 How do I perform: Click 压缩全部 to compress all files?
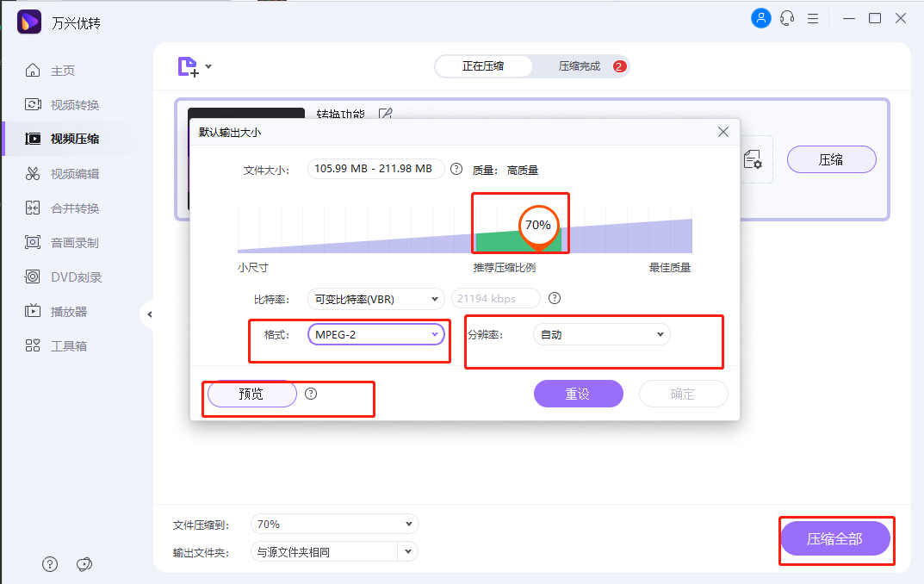834,541
